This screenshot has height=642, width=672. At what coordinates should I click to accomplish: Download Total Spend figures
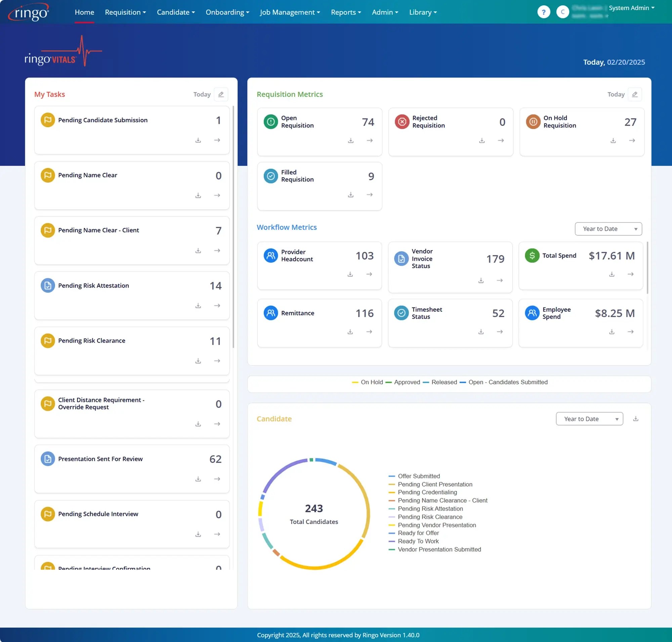click(612, 274)
